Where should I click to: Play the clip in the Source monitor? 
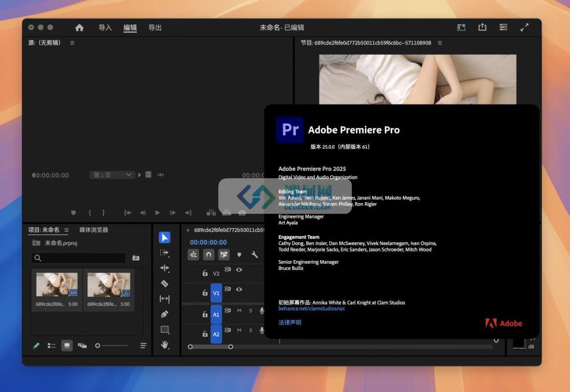pyautogui.click(x=157, y=213)
